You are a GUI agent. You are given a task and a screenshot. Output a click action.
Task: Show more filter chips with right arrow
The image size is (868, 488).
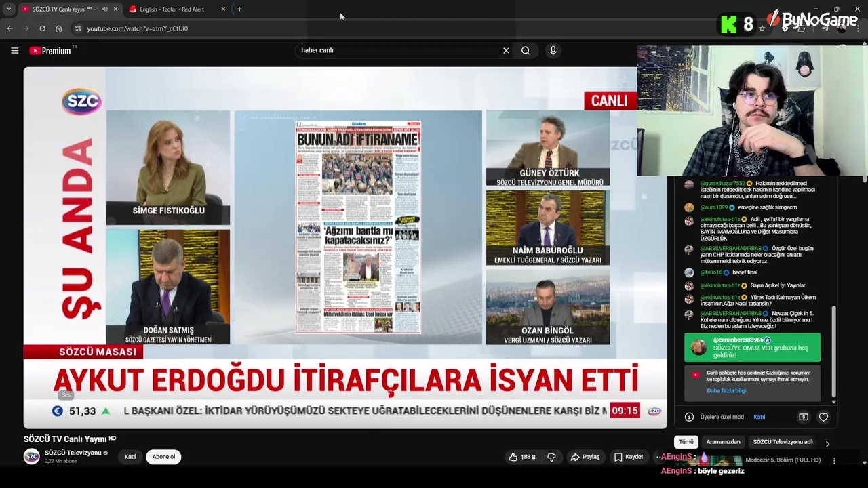(827, 444)
